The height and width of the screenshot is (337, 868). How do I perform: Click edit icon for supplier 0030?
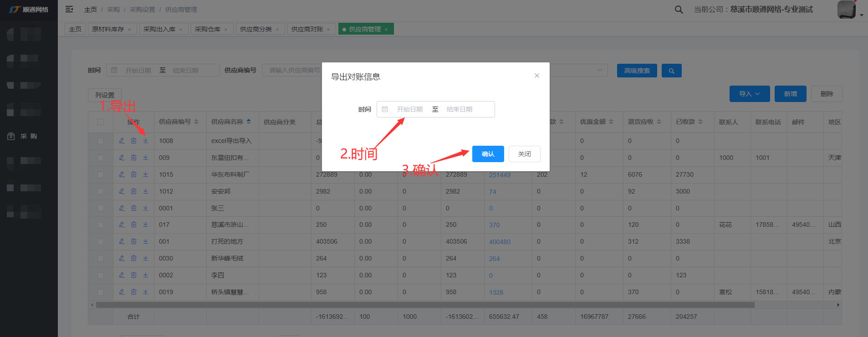[x=122, y=258]
